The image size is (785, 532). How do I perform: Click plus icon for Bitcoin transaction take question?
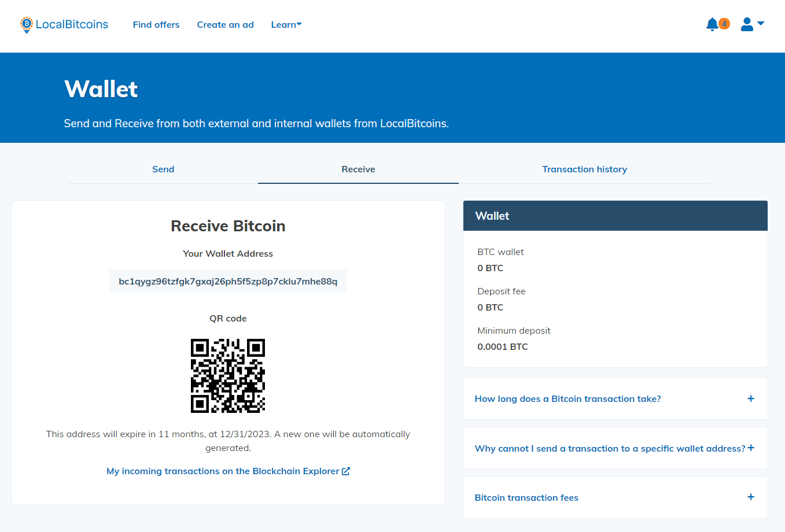click(751, 398)
